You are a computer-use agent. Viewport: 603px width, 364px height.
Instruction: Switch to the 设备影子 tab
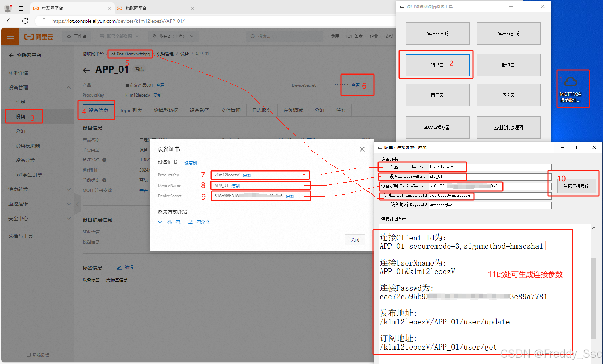point(200,110)
